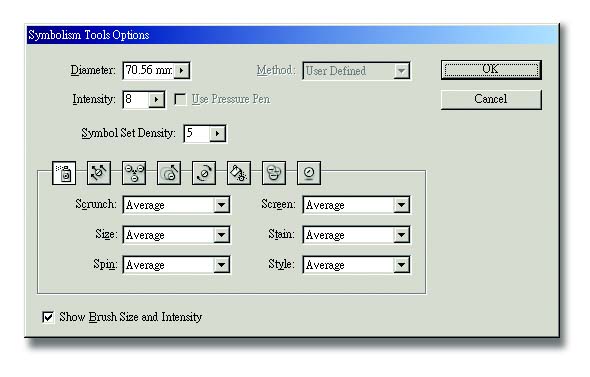Select the Symbol Spinner tool icon

coord(204,173)
